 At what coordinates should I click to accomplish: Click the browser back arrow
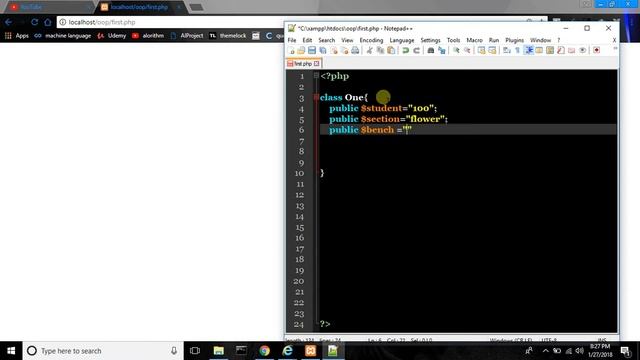[9, 22]
